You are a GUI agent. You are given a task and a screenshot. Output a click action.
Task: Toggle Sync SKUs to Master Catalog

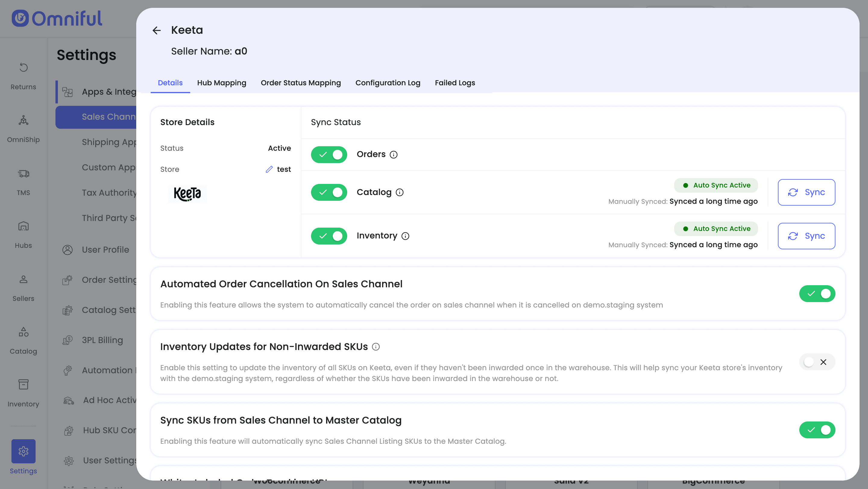(x=817, y=430)
